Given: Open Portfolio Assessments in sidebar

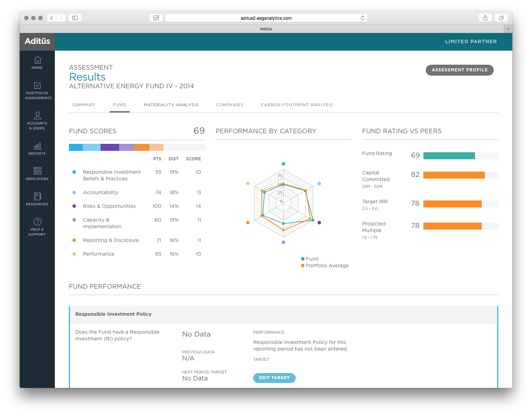Looking at the screenshot, I should point(37,91).
